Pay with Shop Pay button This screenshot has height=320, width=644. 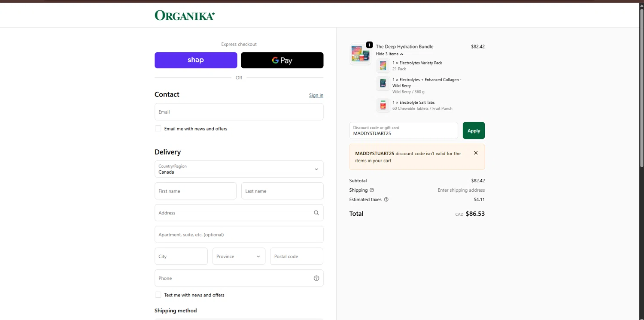pyautogui.click(x=196, y=60)
